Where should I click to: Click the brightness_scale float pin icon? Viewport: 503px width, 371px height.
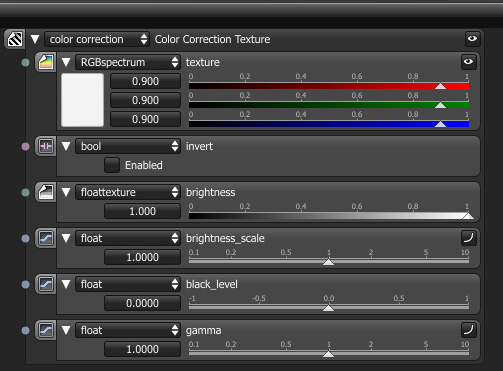pyautogui.click(x=46, y=238)
